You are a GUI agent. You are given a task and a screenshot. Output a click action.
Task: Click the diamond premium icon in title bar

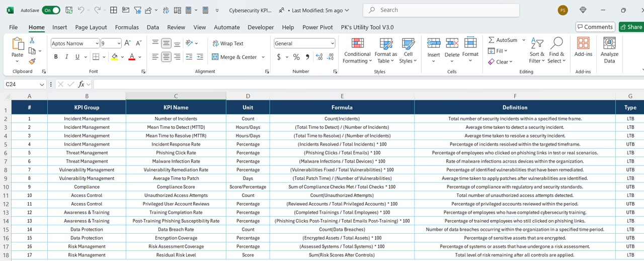point(583,10)
